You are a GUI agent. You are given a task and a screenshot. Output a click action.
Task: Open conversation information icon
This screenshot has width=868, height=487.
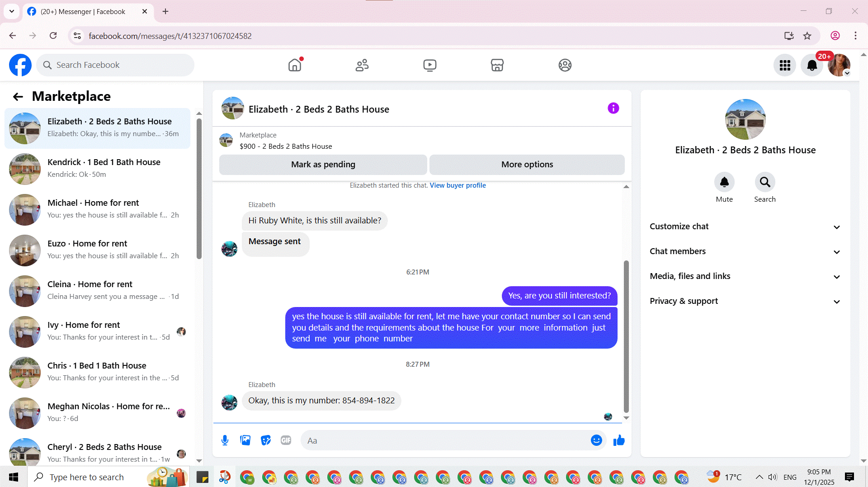[x=613, y=109]
